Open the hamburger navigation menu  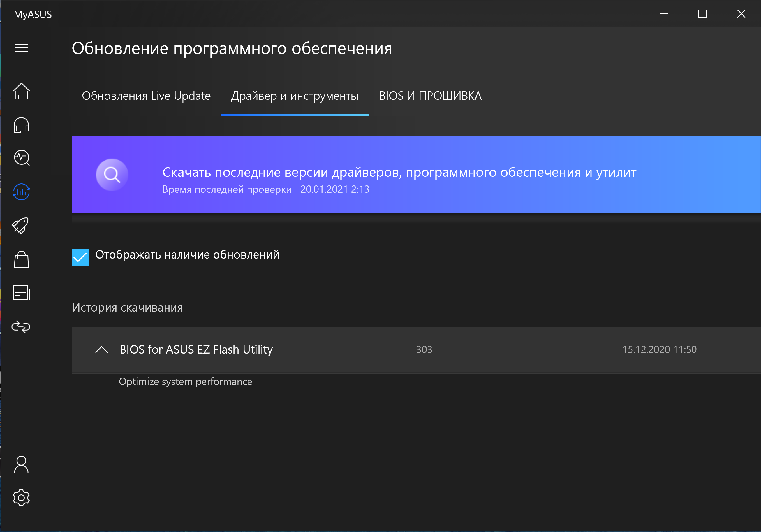(x=21, y=48)
